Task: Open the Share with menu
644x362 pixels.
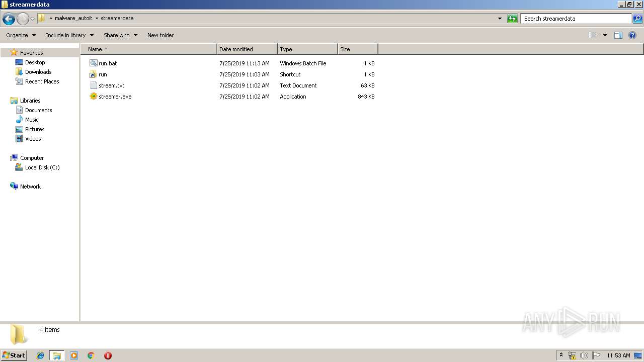Action: [120, 35]
